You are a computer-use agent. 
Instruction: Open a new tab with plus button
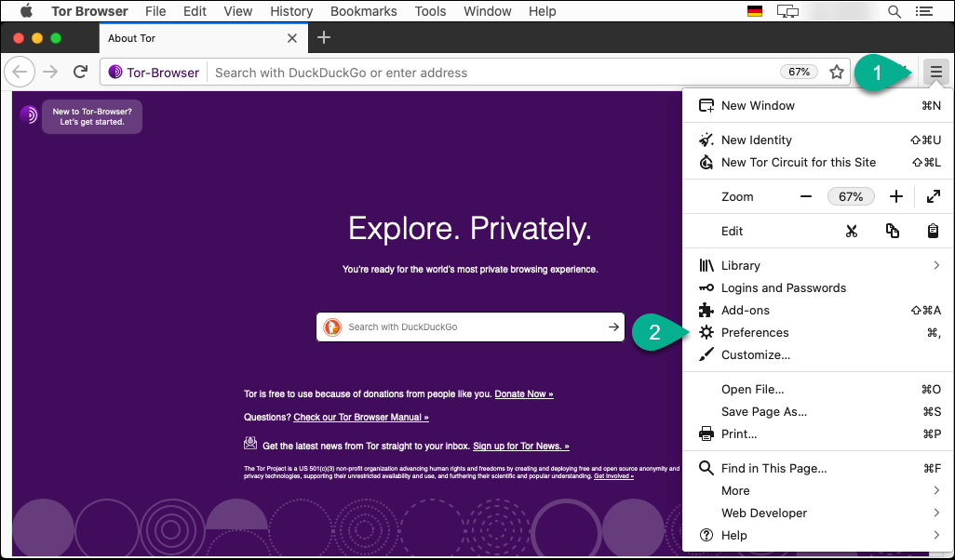(324, 38)
